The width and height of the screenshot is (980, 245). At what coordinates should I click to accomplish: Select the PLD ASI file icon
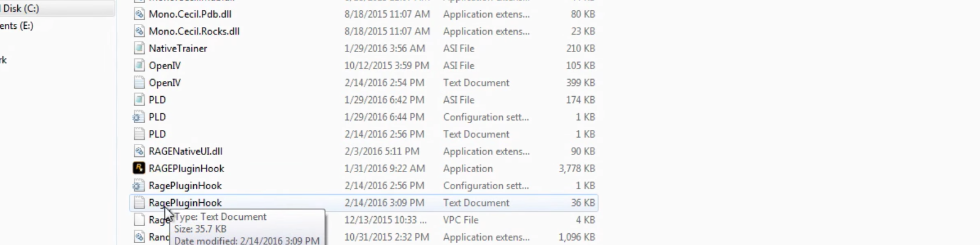tap(139, 100)
